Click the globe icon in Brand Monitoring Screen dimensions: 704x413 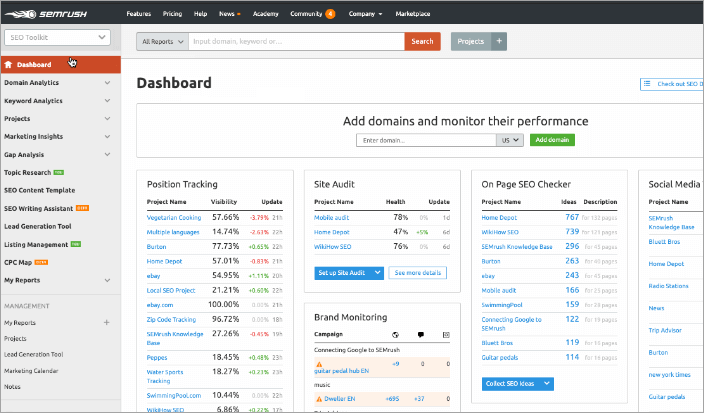coord(395,334)
